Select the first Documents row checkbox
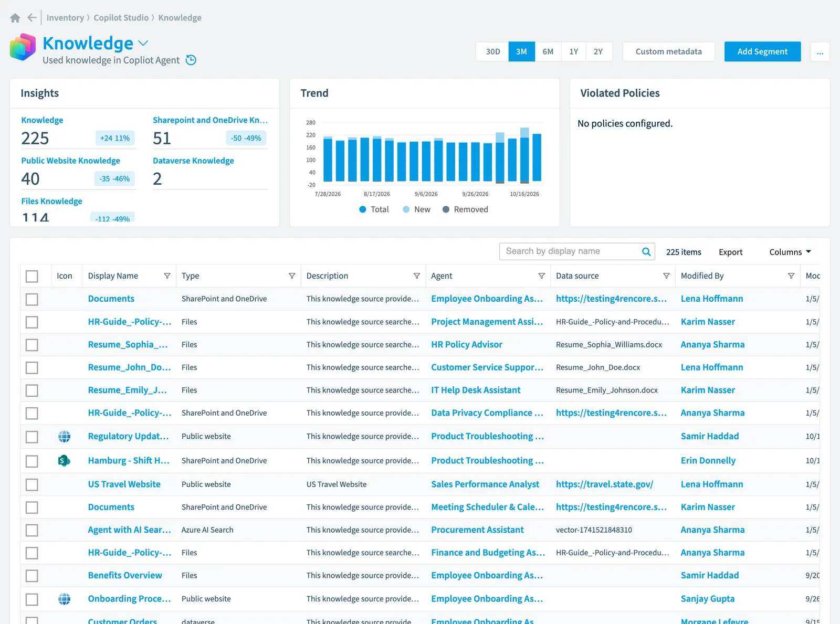This screenshot has width=840, height=624. 32,299
